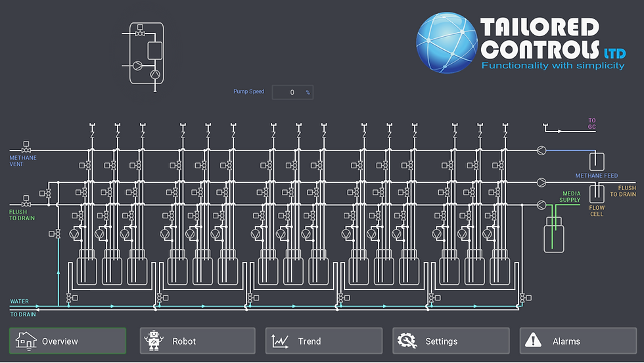Switch to the Robot page
The image size is (644, 363).
point(198,341)
